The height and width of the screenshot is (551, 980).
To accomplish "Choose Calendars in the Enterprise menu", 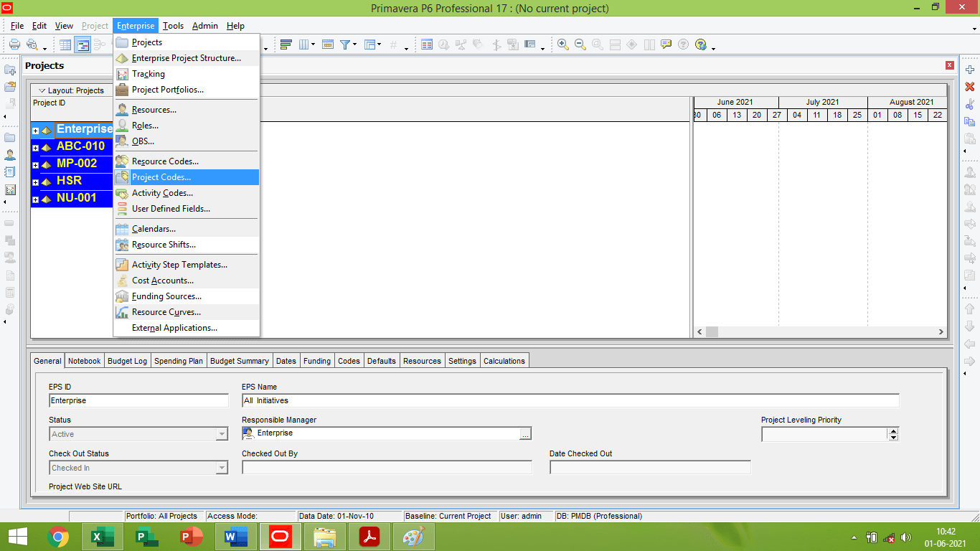I will pos(187,229).
